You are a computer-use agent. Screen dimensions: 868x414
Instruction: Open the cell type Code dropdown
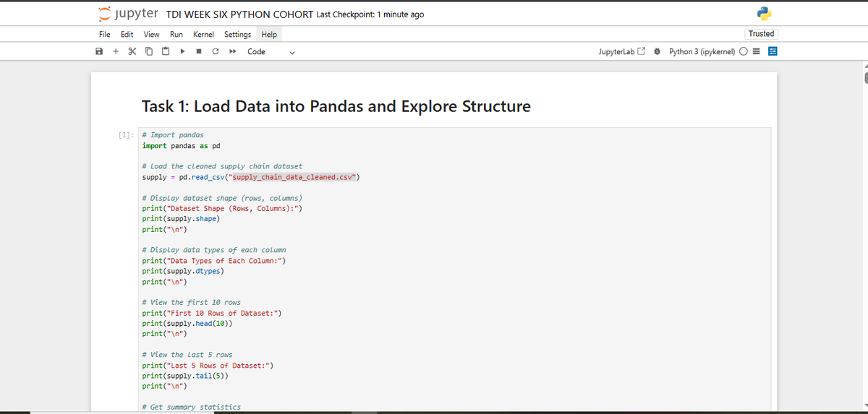[271, 52]
